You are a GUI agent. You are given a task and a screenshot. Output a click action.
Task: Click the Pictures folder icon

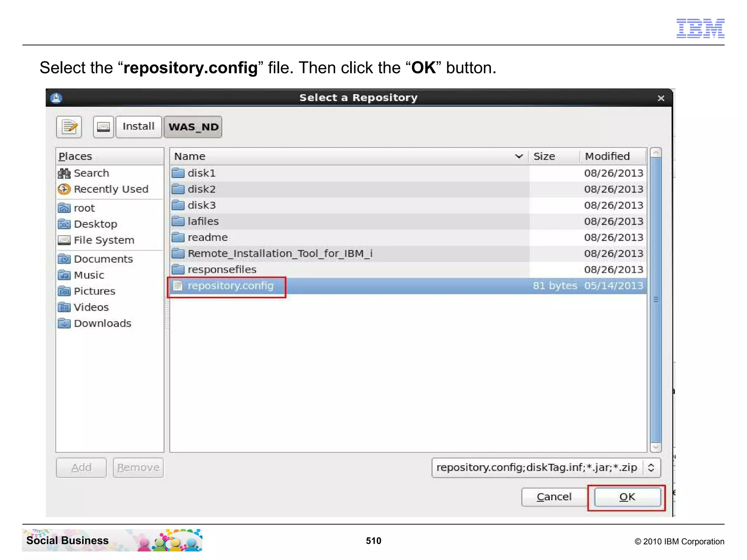[64, 291]
